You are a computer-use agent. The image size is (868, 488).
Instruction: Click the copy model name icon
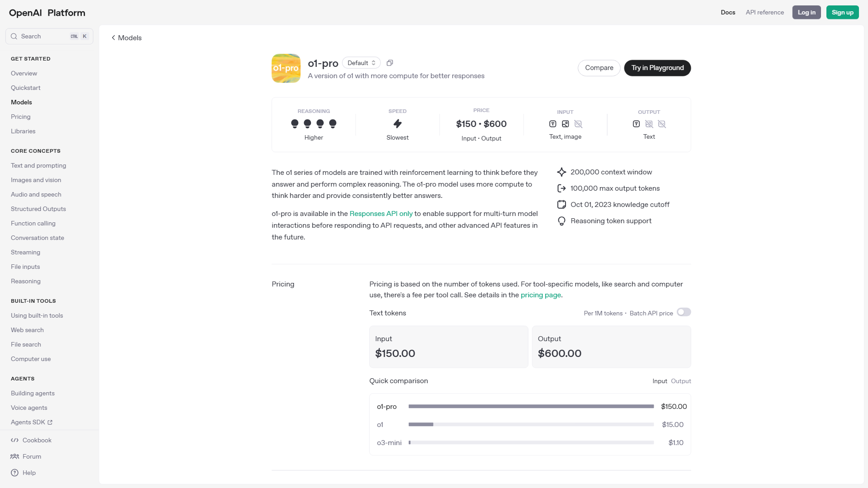point(390,63)
